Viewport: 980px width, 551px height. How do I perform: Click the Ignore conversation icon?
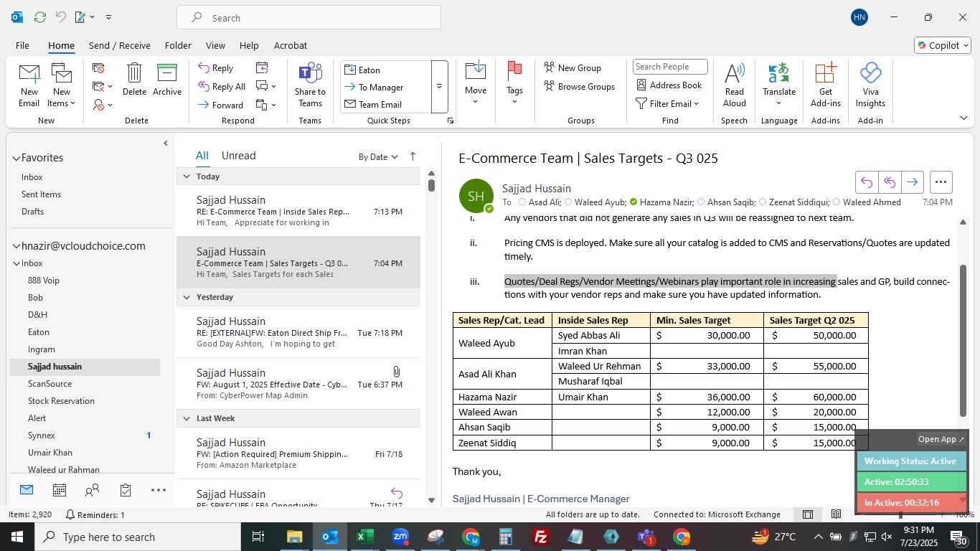98,68
